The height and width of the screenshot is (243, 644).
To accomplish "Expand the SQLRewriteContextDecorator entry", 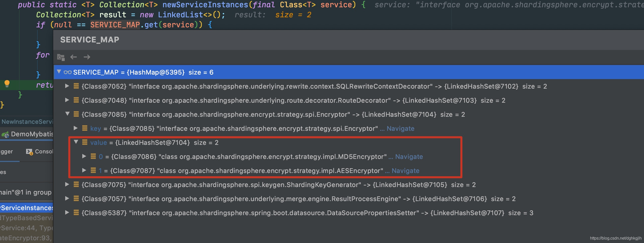I will click(x=67, y=86).
